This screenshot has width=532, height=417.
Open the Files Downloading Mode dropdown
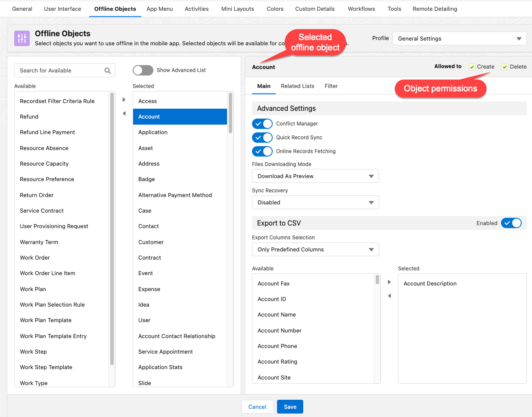coord(315,176)
